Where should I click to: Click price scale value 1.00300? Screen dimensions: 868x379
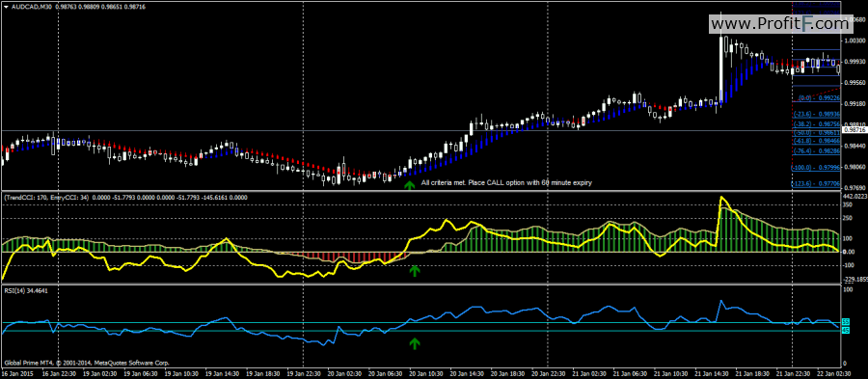point(854,41)
